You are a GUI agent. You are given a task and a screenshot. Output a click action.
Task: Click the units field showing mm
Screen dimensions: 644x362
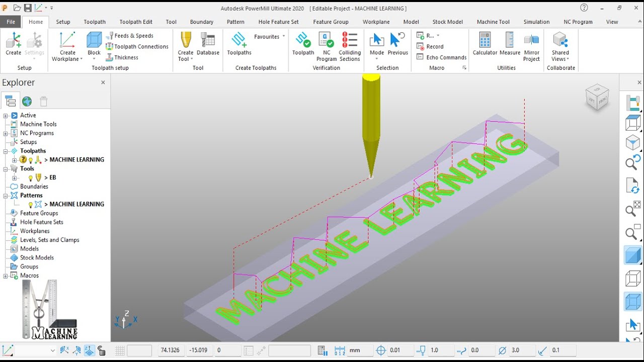(360, 350)
